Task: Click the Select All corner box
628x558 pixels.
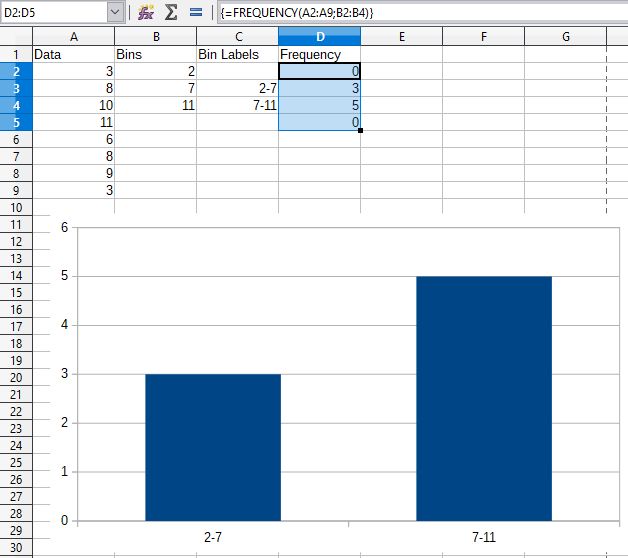Action: click(x=16, y=37)
